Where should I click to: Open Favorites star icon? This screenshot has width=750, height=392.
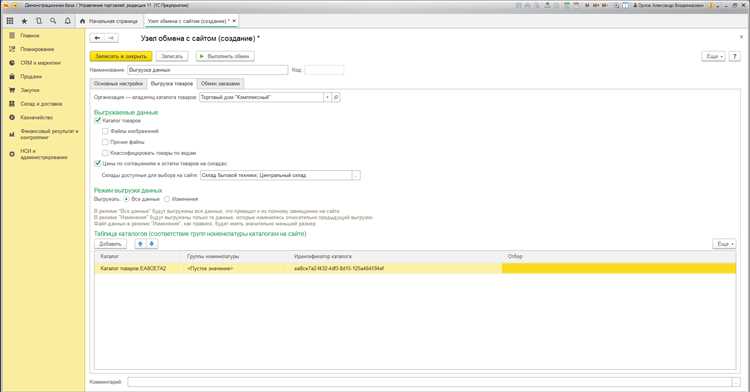24,21
